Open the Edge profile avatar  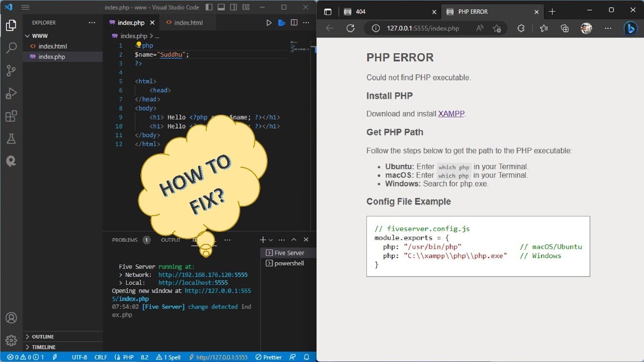(586, 28)
